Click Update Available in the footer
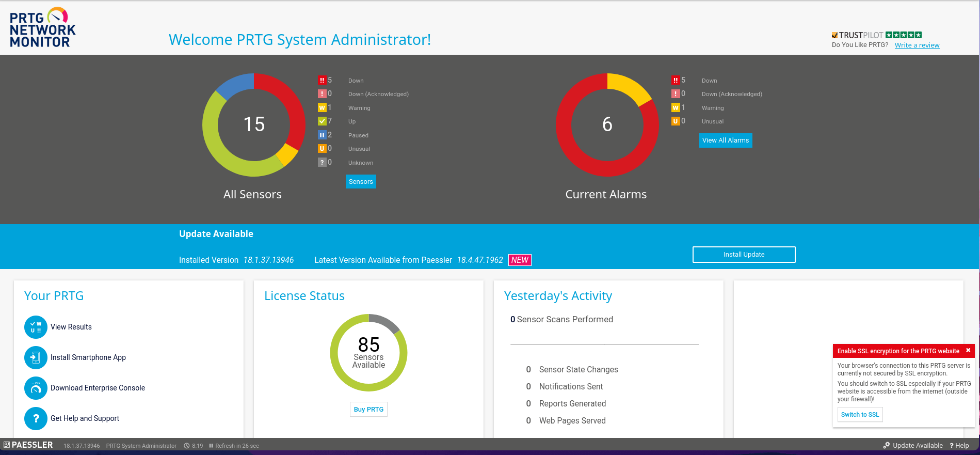The height and width of the screenshot is (455, 980). [913, 445]
